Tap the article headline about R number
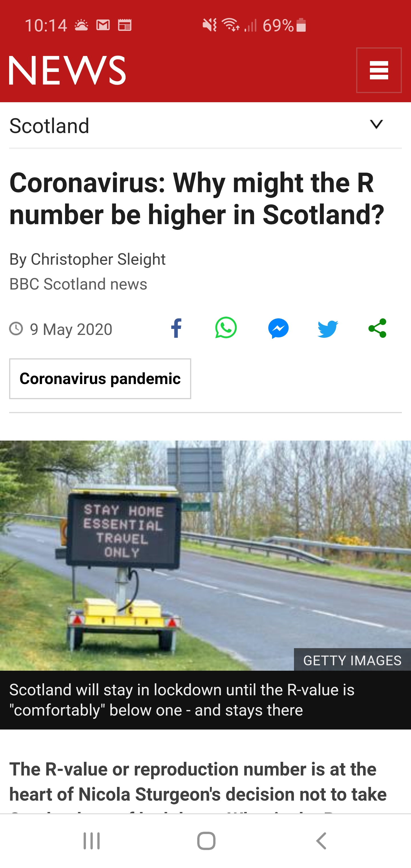The image size is (411, 868). (197, 198)
